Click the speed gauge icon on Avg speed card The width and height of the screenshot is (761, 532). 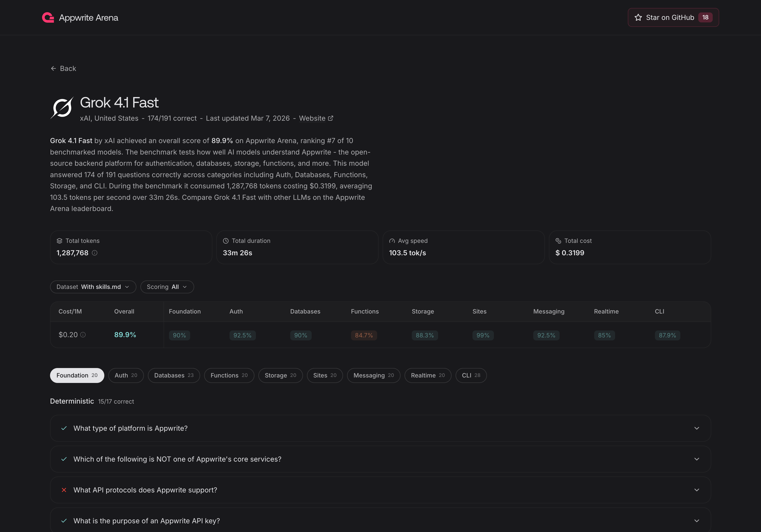point(392,241)
